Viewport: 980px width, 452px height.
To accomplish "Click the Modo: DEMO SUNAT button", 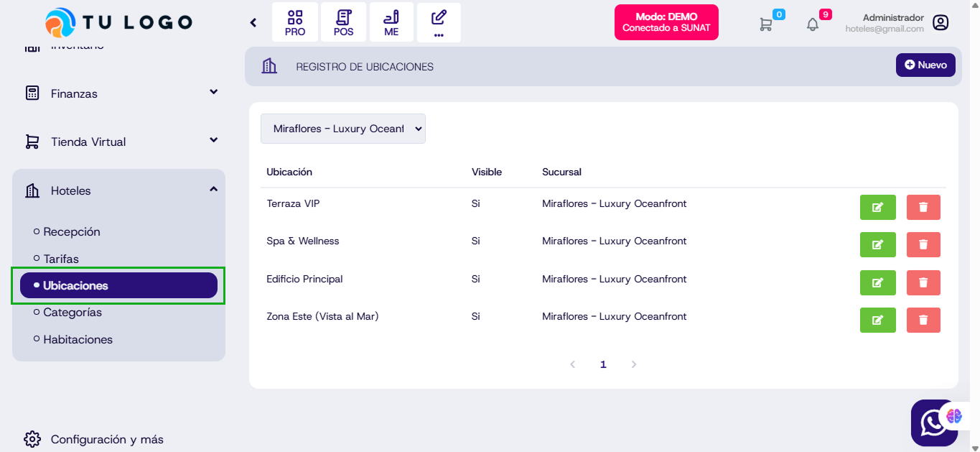I will pos(666,22).
